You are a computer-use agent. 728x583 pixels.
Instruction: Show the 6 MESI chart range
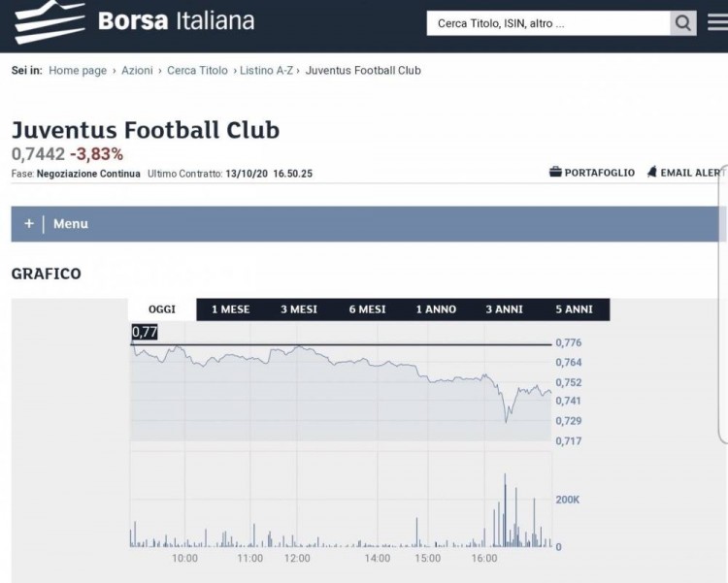[367, 309]
